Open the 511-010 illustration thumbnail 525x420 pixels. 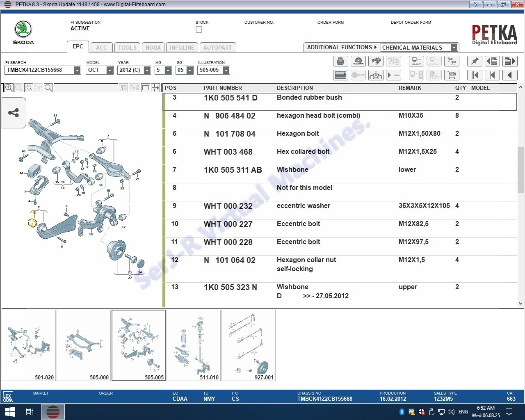point(194,345)
